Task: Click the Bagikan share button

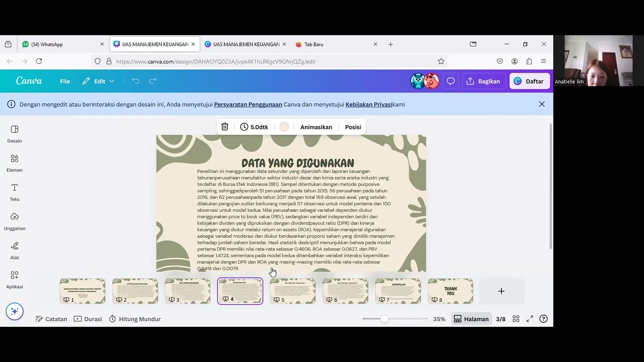Action: (x=483, y=81)
